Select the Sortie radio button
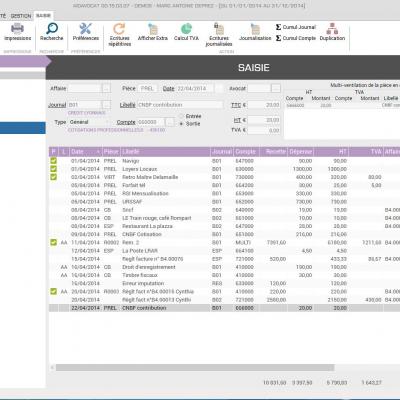Screen dimensions: 400x400 pyautogui.click(x=181, y=124)
